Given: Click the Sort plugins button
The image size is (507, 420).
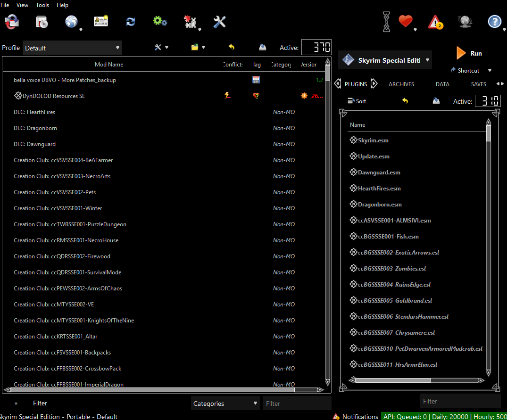Looking at the screenshot, I should tap(357, 101).
